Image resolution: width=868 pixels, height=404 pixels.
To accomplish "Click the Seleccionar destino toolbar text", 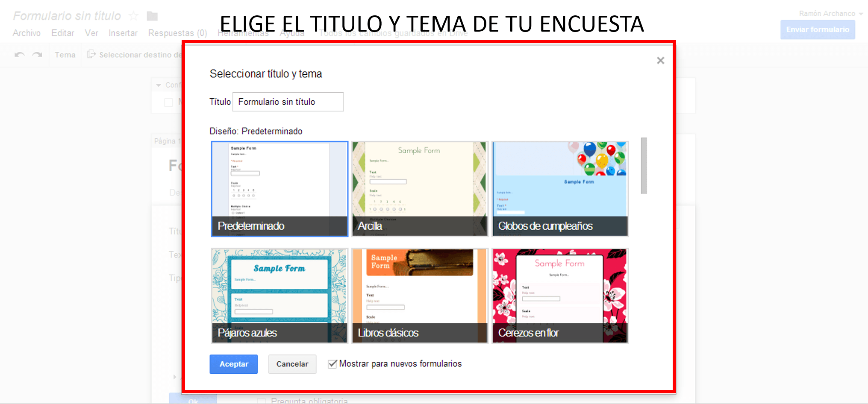I will (140, 55).
